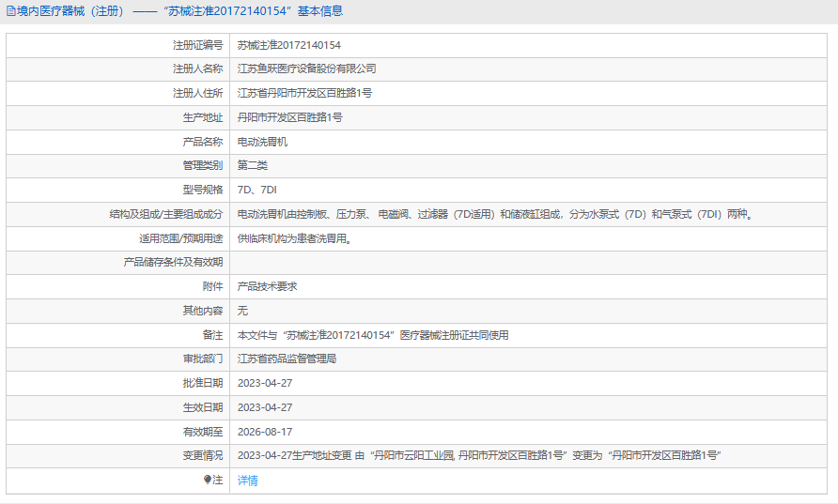This screenshot has width=838, height=504.
Task: Select address 江苏省丹阳市开发区百胜路1号
Action: coord(304,93)
